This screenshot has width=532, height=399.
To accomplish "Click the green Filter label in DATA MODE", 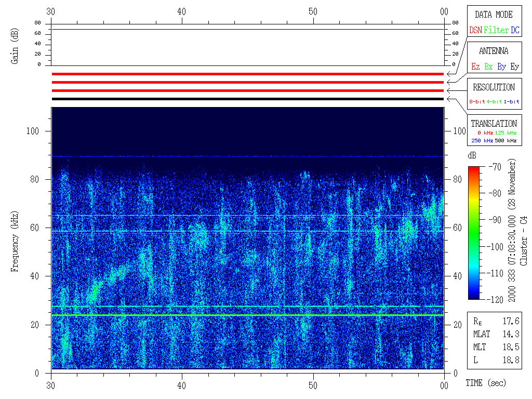I will 496,31.
